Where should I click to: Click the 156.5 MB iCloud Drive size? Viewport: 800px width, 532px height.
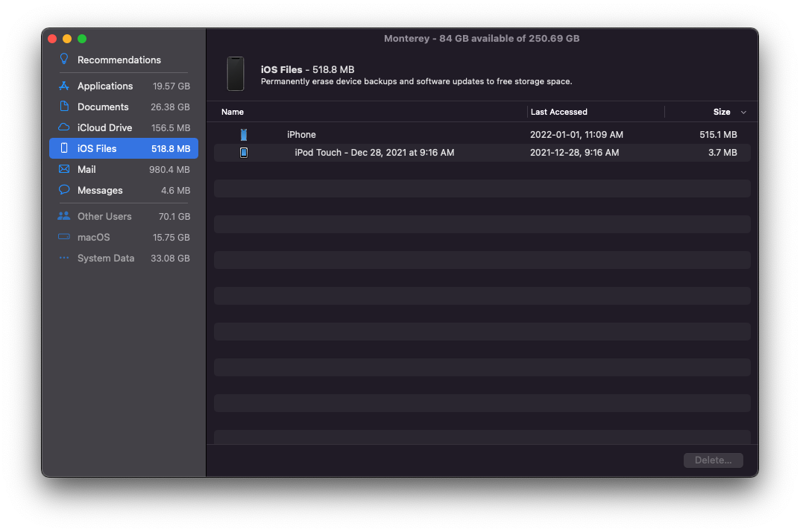pos(171,128)
